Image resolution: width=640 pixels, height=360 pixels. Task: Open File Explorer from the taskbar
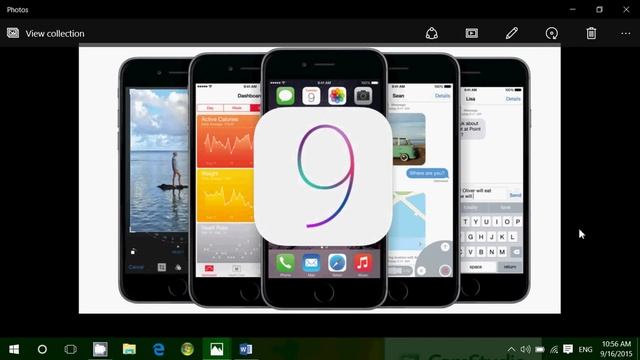pos(129,349)
